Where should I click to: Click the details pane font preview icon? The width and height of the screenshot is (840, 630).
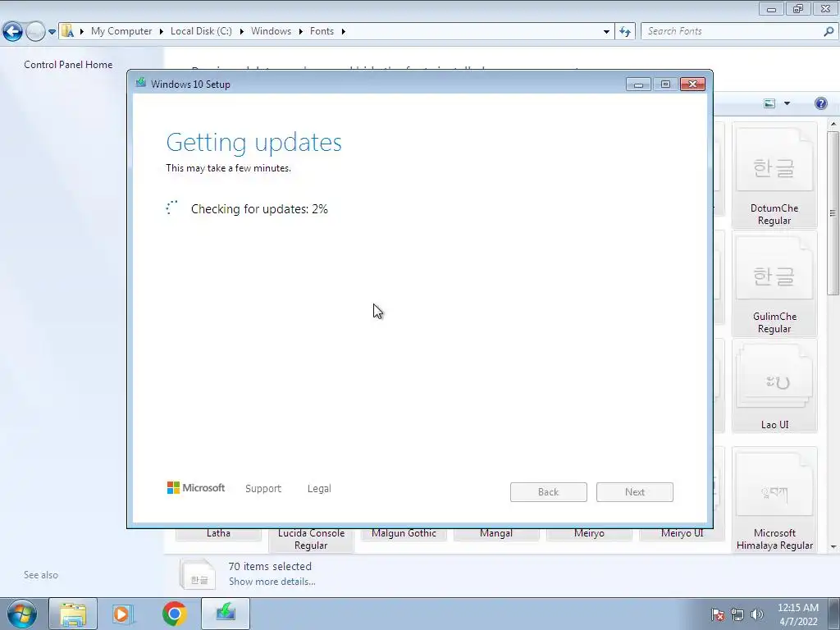coord(198,575)
